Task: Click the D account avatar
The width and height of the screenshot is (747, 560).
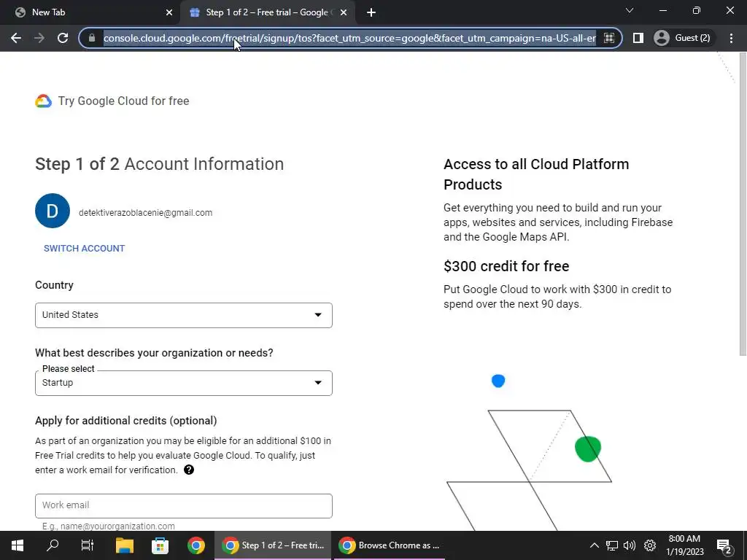Action: coord(53,211)
